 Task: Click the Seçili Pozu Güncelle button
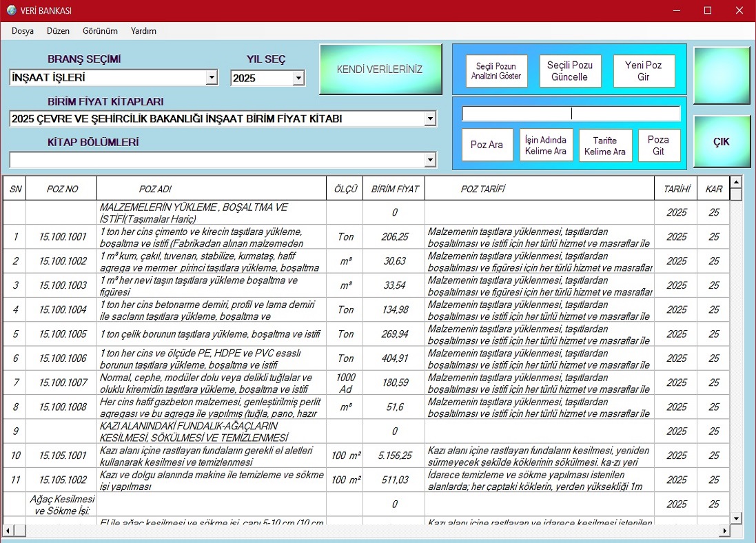[x=570, y=71]
